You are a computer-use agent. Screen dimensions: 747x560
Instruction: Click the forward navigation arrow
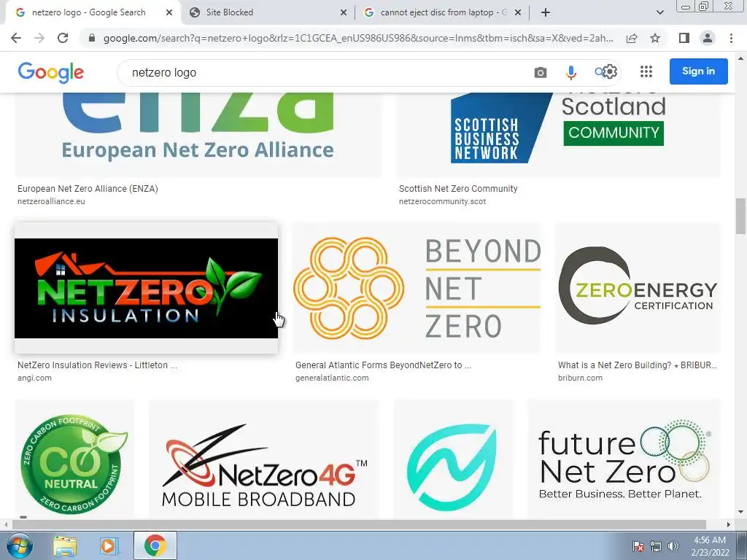click(x=39, y=38)
